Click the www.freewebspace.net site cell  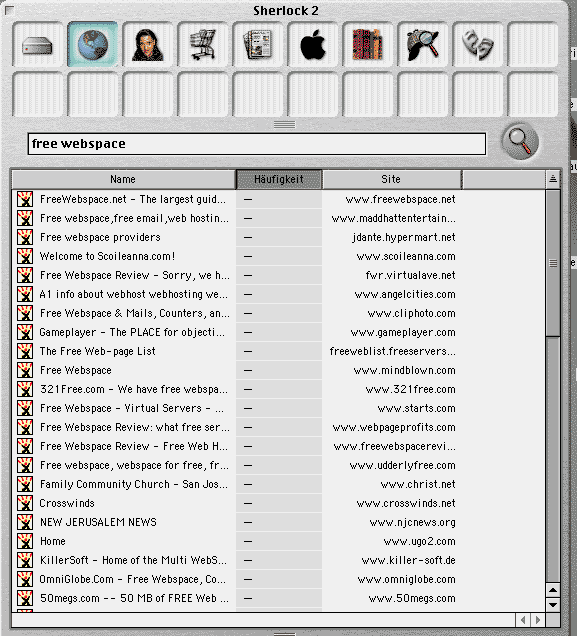[400, 199]
